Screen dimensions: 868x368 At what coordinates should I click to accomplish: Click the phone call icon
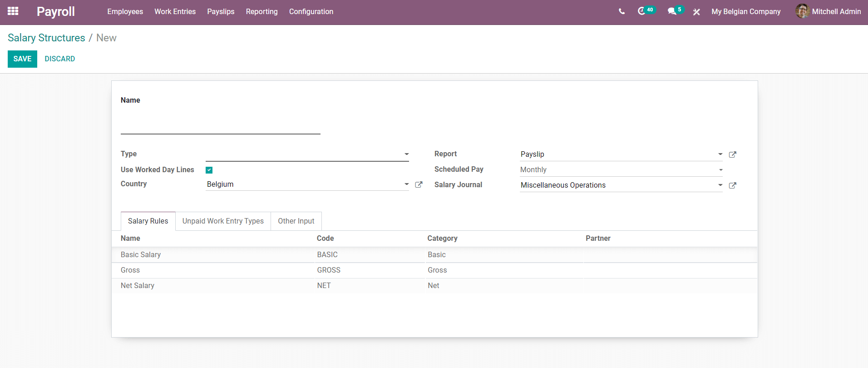[x=621, y=12]
